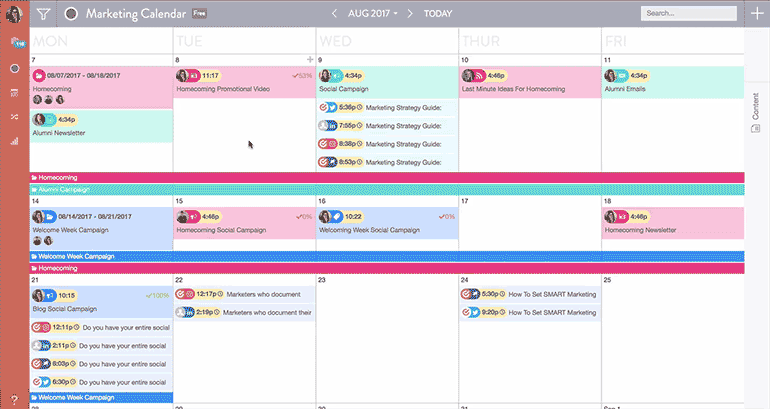Click RSS icon on Last Minute Ideas card
This screenshot has height=409, width=770.
pos(479,76)
